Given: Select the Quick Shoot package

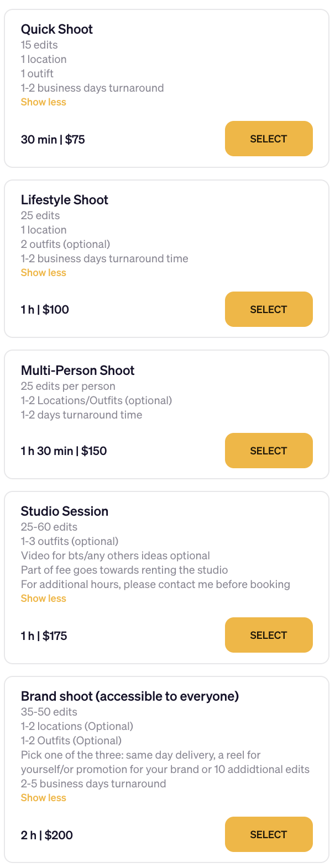Looking at the screenshot, I should pos(269,139).
